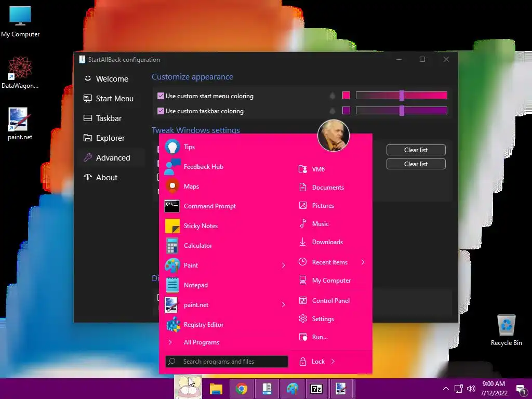Click the taskbar blur droplet icon

[x=332, y=111]
